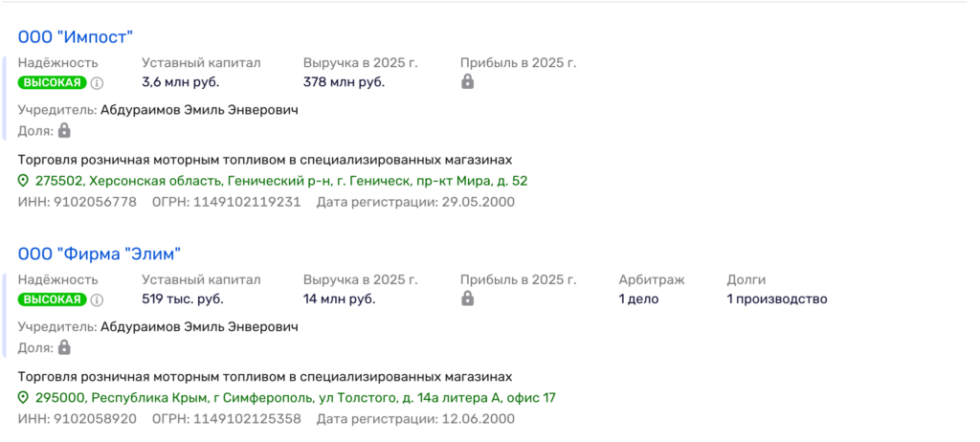Open the Херсонская область, Геническ address link

(x=280, y=181)
